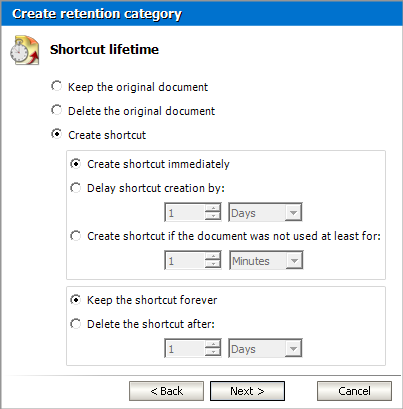The image size is (403, 409).
Task: Increase the delete shortcut after value with up arrow
Action: click(213, 344)
